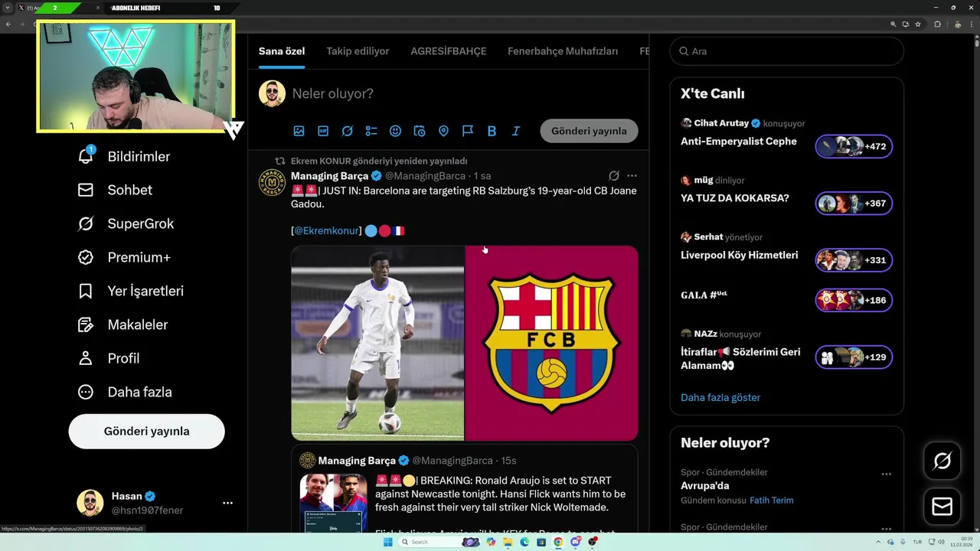The image size is (980, 551).
Task: Schedule the post with the calendar icon
Action: click(420, 131)
